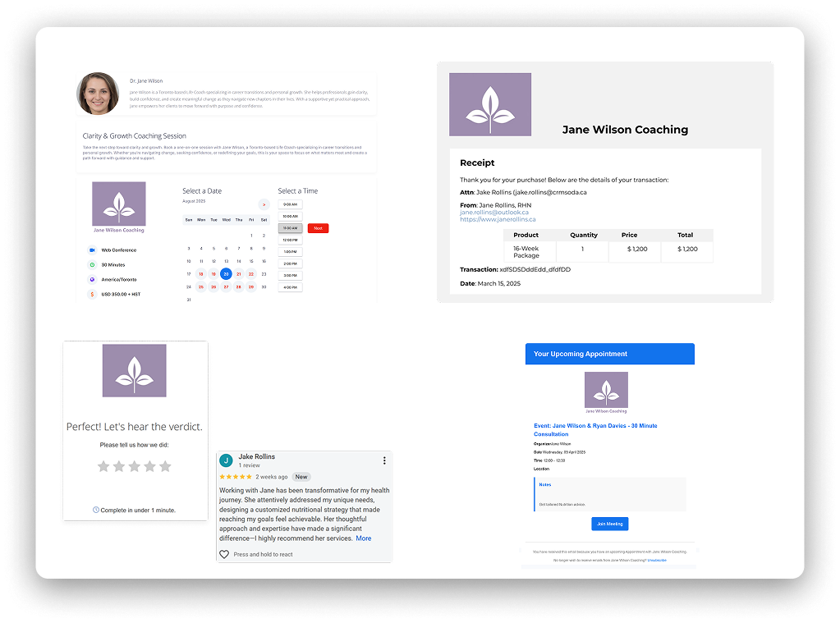
Task: Select the 9:00 AM time slot
Action: tap(291, 204)
